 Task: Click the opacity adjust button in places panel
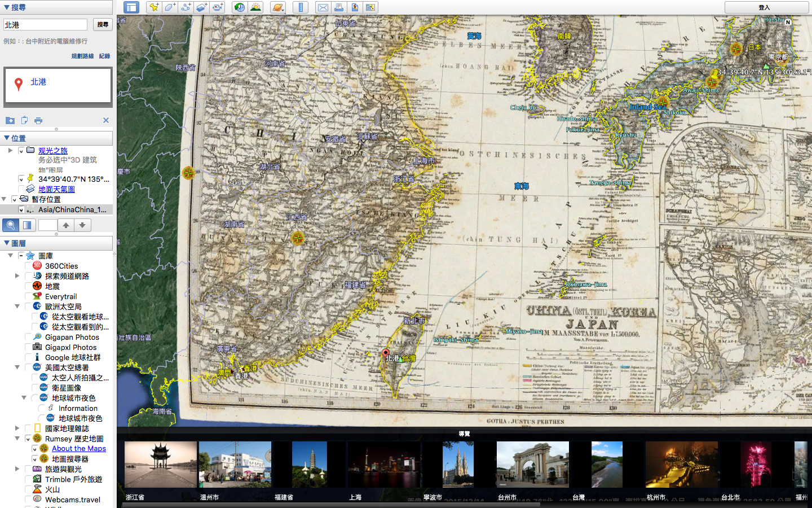point(27,225)
